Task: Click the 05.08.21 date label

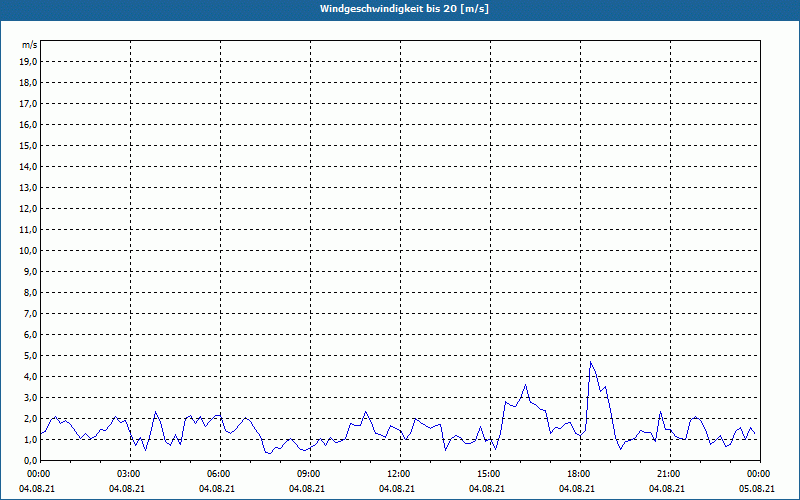Action: (757, 488)
